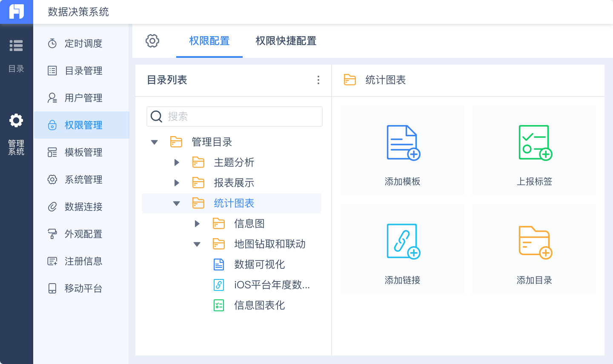Image resolution: width=613 pixels, height=364 pixels.
Task: Collapse the 管理目录 tree node arrow
Action: [155, 142]
